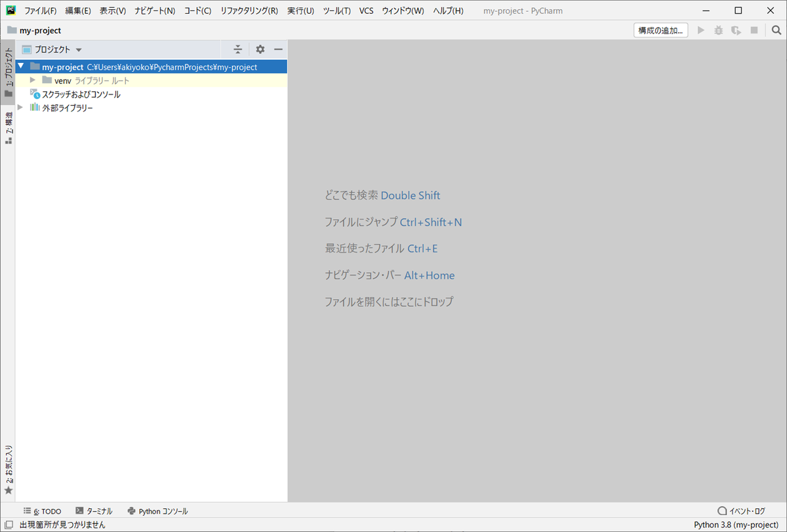Open the VCS menu
The image size is (787, 532).
point(367,11)
